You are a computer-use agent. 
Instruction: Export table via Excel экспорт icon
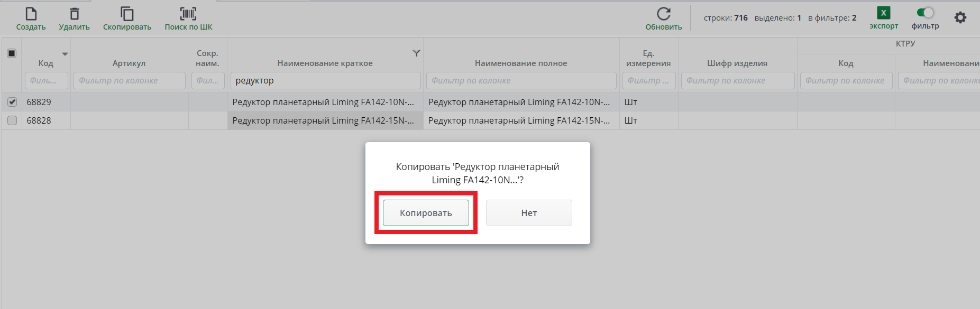(883, 13)
